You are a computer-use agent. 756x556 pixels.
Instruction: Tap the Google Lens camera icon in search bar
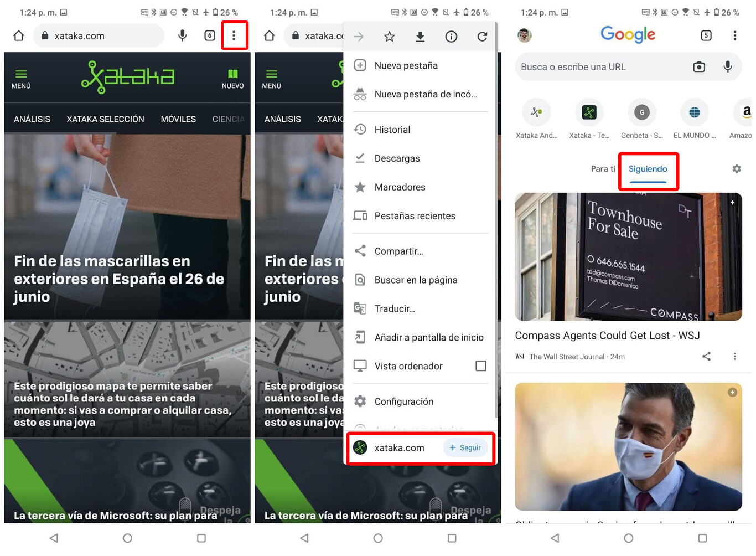click(x=698, y=66)
